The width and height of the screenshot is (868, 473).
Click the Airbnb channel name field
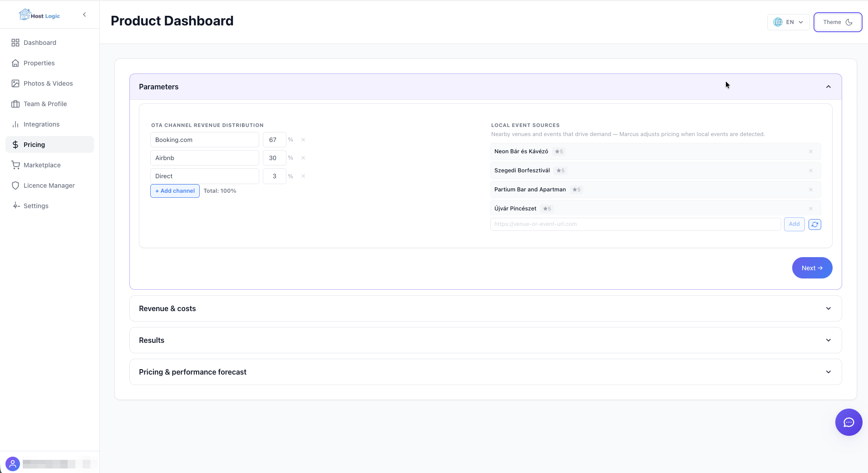(205, 158)
